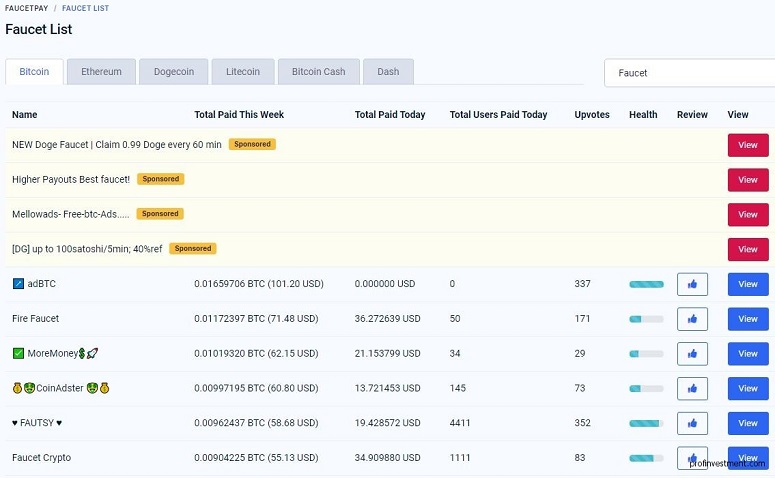Click Mellowads- Free-btc-Ads listing title

click(x=71, y=215)
